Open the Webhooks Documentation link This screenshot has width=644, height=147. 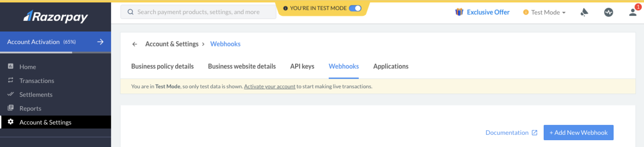click(x=507, y=133)
